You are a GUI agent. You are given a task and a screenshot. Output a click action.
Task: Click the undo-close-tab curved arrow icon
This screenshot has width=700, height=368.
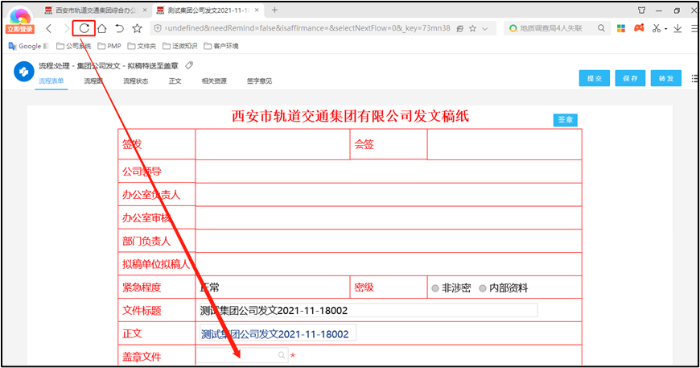click(x=120, y=29)
